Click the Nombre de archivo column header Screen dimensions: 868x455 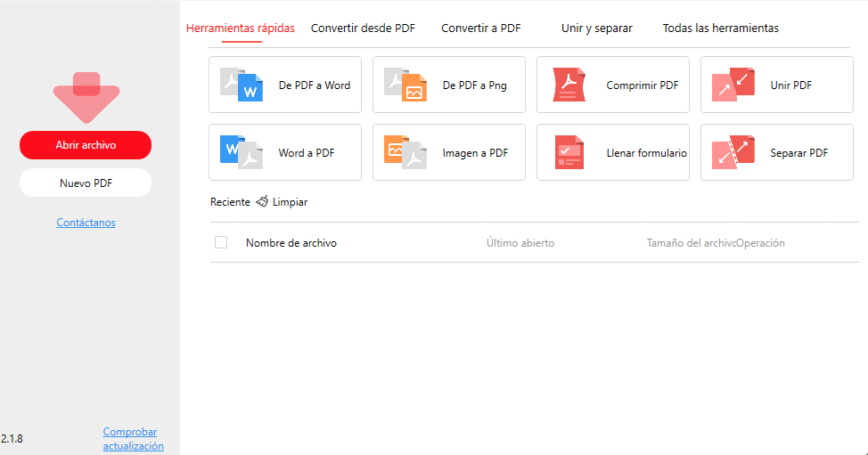[291, 243]
